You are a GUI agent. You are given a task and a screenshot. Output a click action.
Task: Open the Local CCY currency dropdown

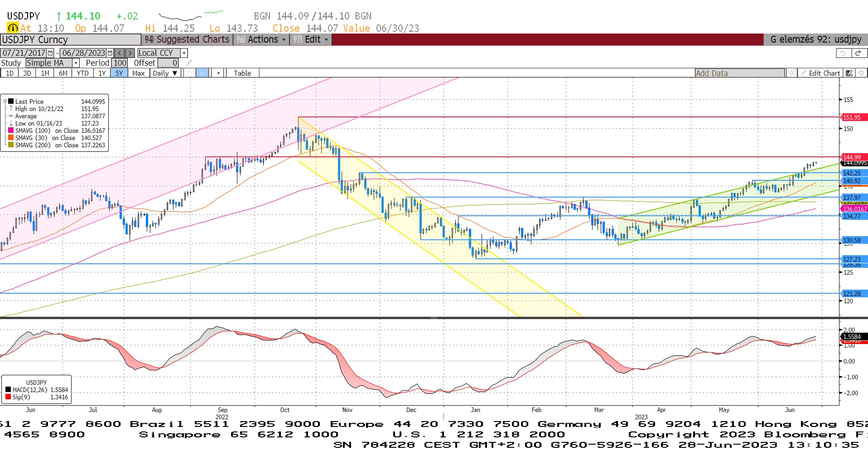click(184, 53)
